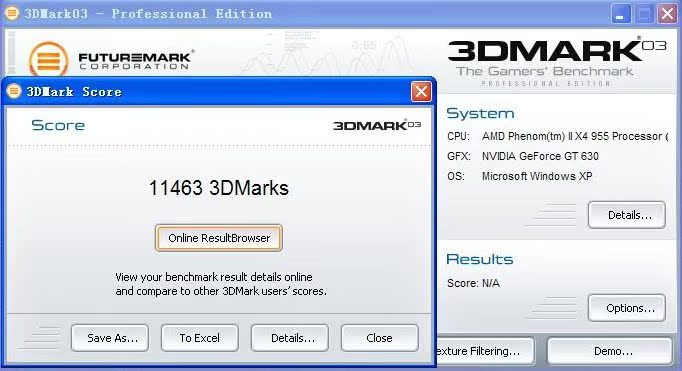Open the Online ResultBrowser

click(x=219, y=238)
